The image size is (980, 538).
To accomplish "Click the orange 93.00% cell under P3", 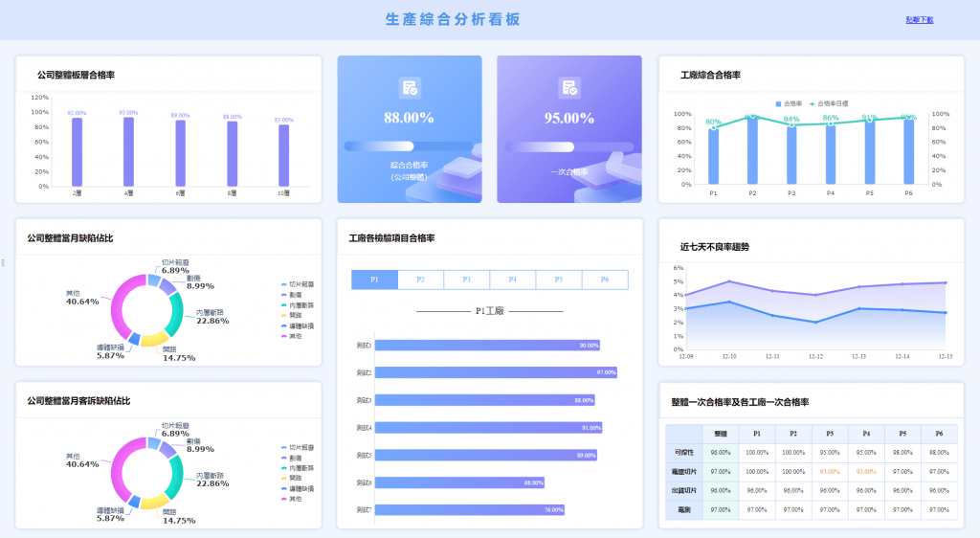I will click(x=829, y=471).
